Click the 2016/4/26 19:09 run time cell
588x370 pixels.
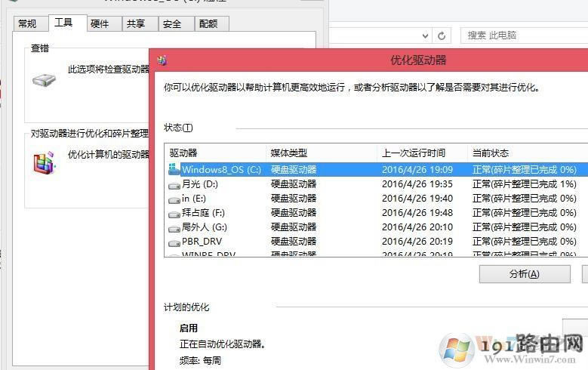417,170
